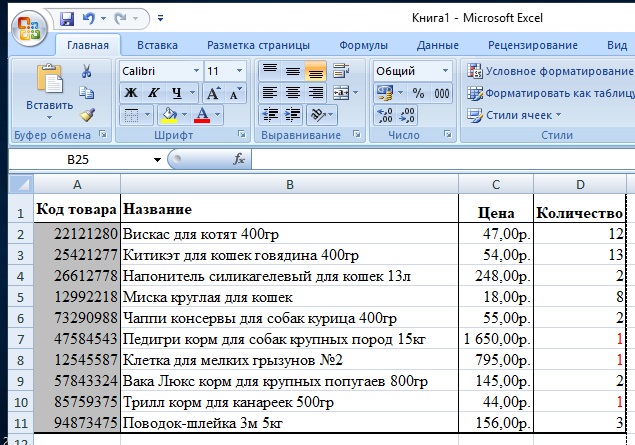635x445 pixels.
Task: Align text to top of cell
Action: click(270, 71)
